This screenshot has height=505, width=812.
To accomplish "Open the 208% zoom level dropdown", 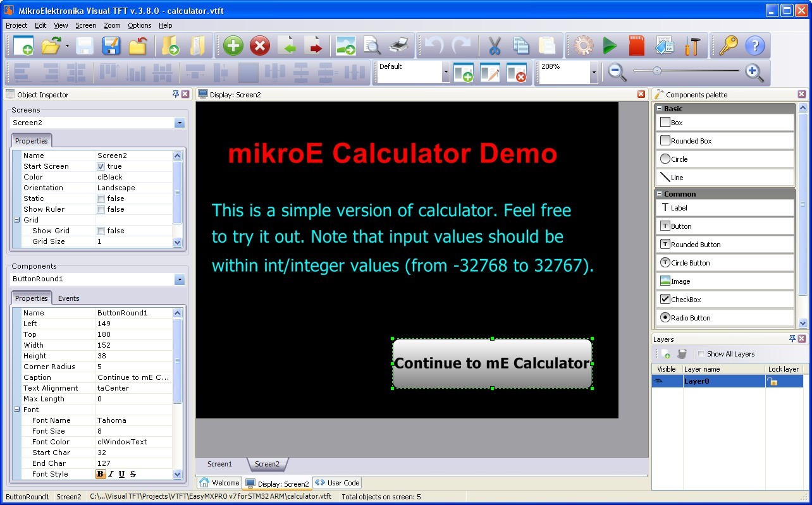I will [x=594, y=72].
